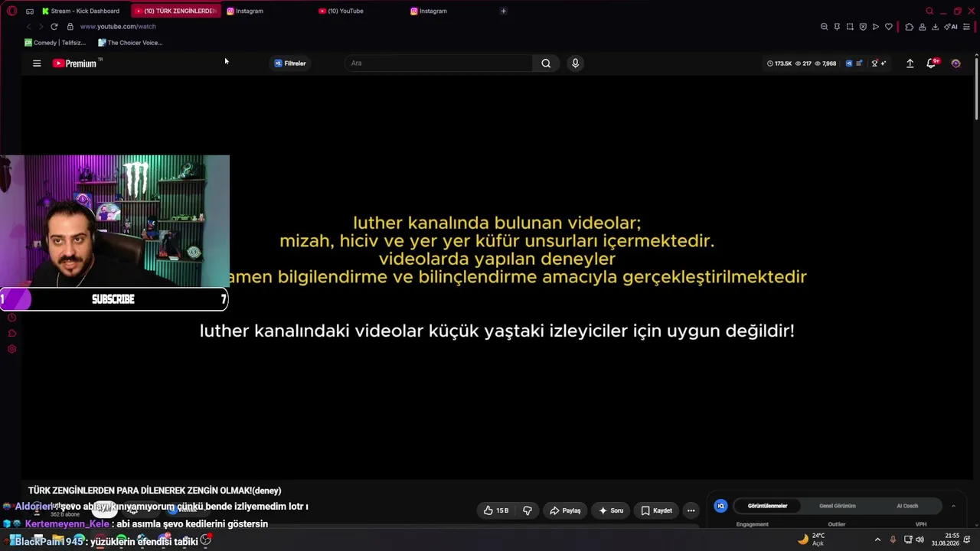The width and height of the screenshot is (980, 551).
Task: Like the video with 15 B
Action: 496,510
